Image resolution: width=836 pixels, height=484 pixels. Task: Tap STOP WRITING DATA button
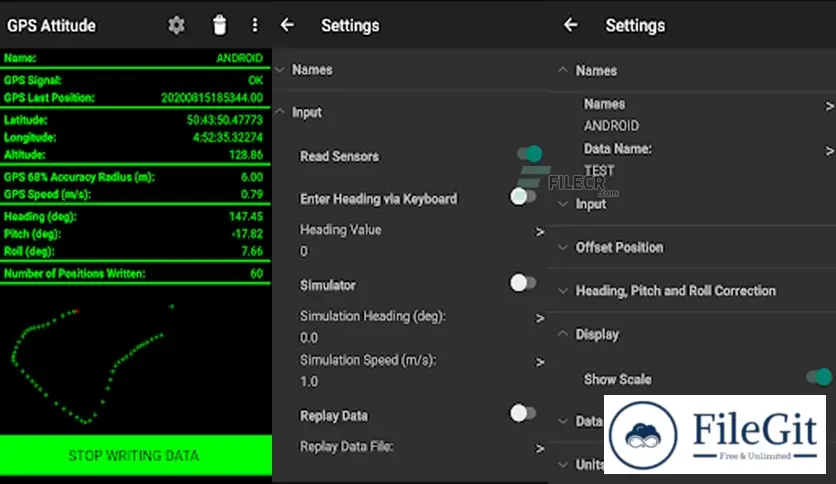(135, 455)
